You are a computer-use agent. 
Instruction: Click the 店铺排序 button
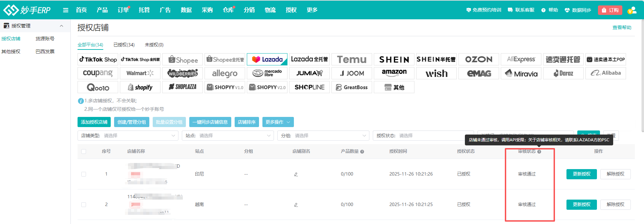click(247, 122)
